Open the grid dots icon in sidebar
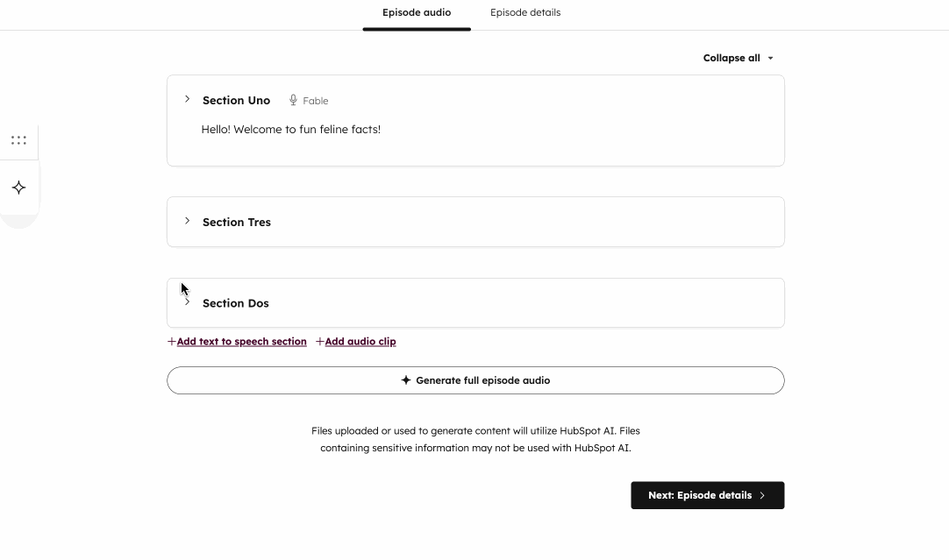 [18, 140]
